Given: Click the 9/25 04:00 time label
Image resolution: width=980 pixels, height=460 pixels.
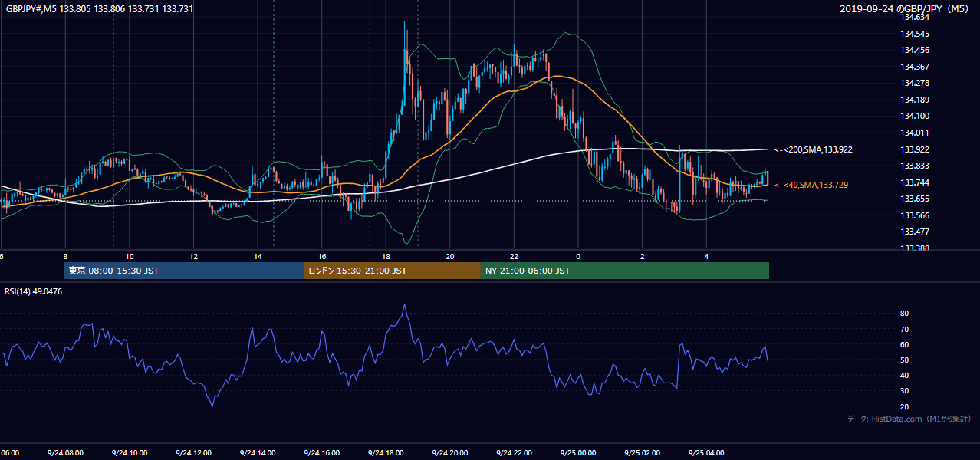Looking at the screenshot, I should 706,453.
